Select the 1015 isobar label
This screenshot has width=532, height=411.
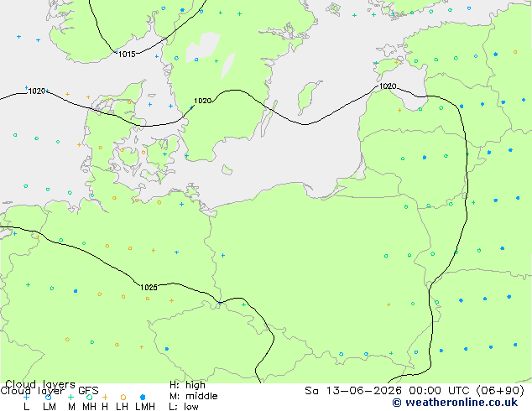(127, 54)
